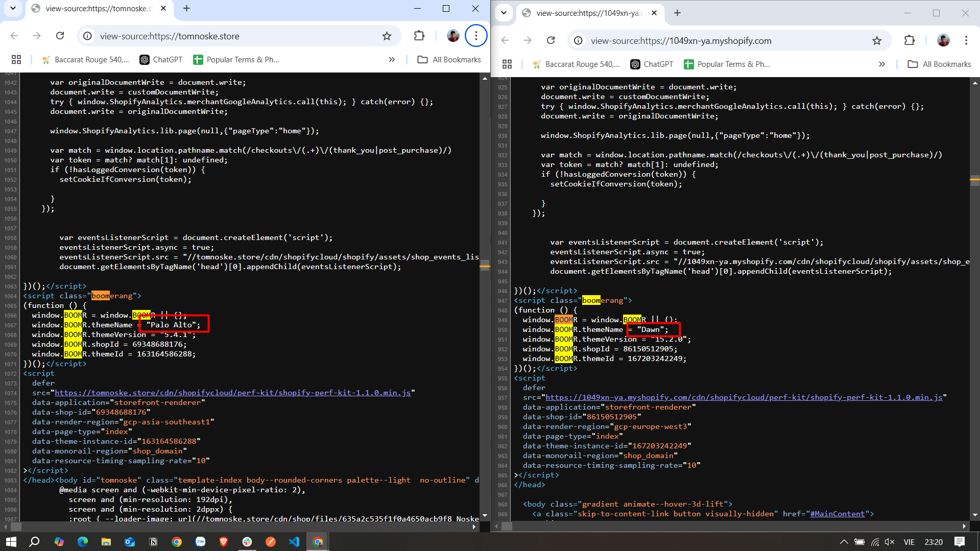Open File Explorer from the taskbar
The height and width of the screenshot is (551, 980).
tap(106, 542)
